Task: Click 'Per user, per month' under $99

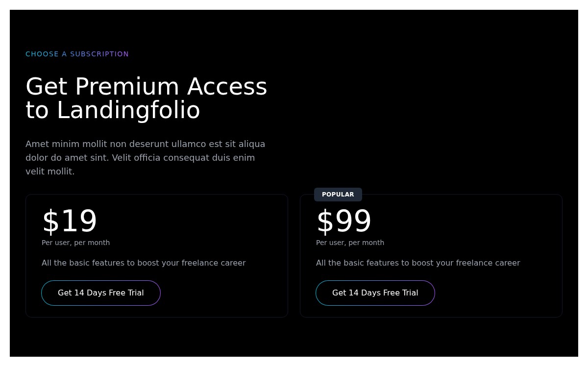Action: click(x=350, y=243)
